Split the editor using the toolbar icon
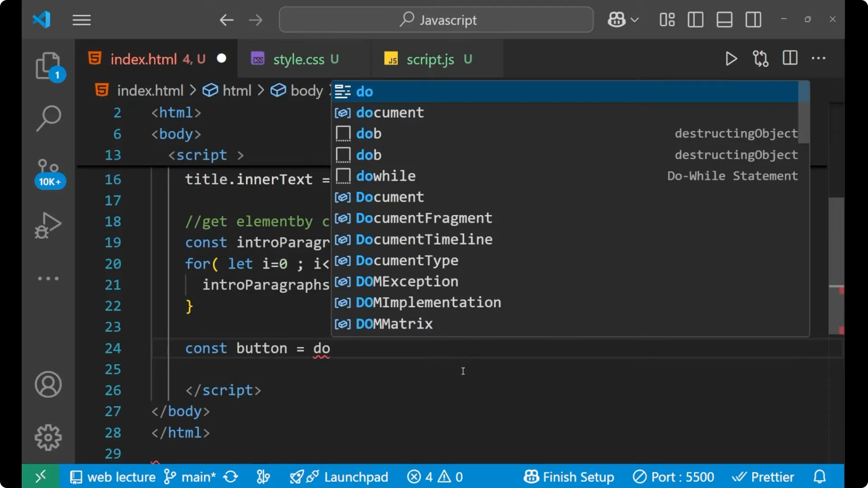 click(789, 58)
